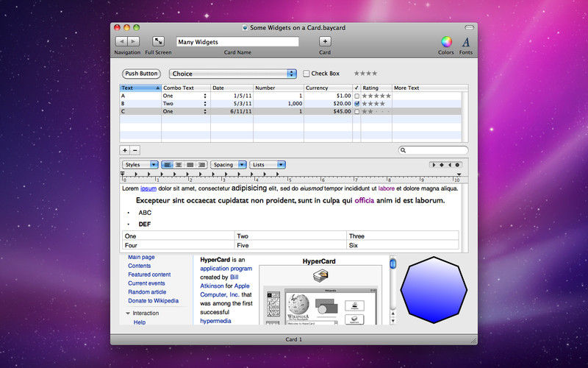The height and width of the screenshot is (368, 588).
Task: Align text left in the editor toolbar
Action: pos(168,164)
